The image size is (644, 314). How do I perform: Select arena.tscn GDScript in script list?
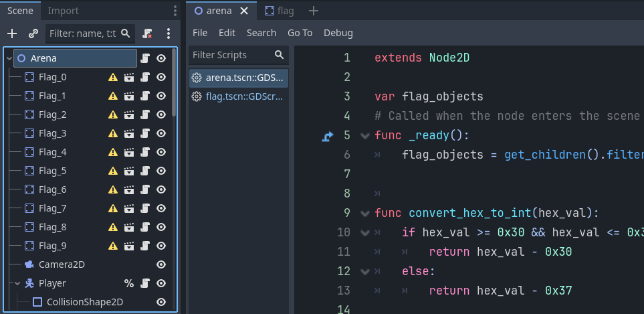[x=239, y=78]
